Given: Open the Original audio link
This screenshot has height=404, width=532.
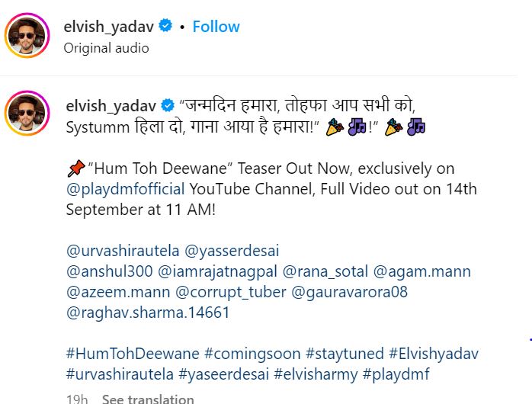Looking at the screenshot, I should (106, 48).
